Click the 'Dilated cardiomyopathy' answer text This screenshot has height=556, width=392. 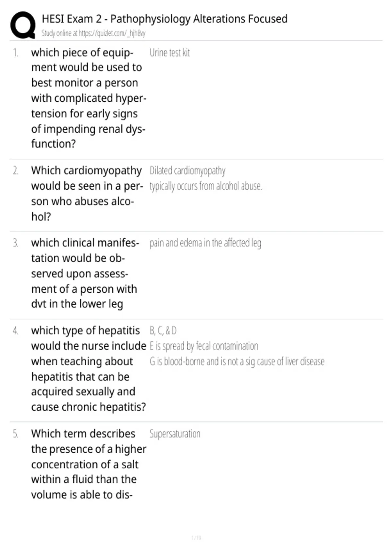tap(188, 171)
